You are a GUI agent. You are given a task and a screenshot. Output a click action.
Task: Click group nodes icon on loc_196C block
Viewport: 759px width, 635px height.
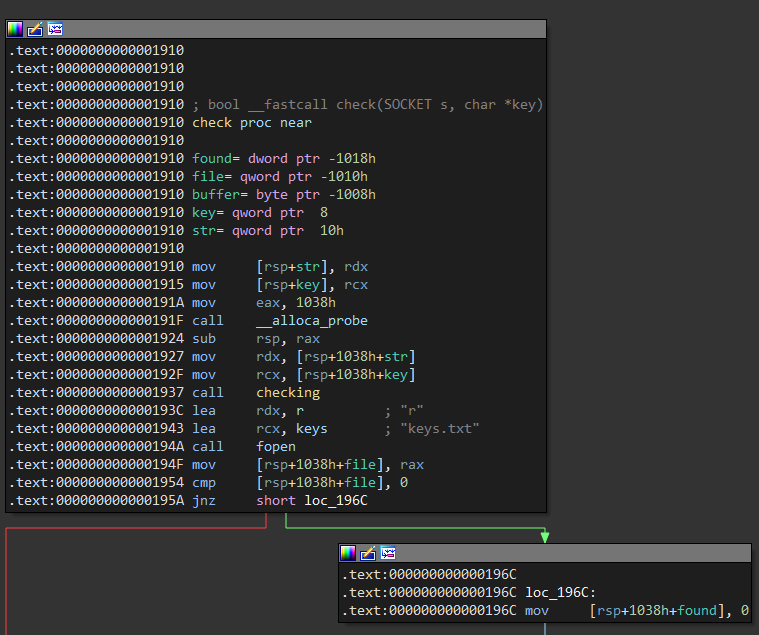(388, 553)
